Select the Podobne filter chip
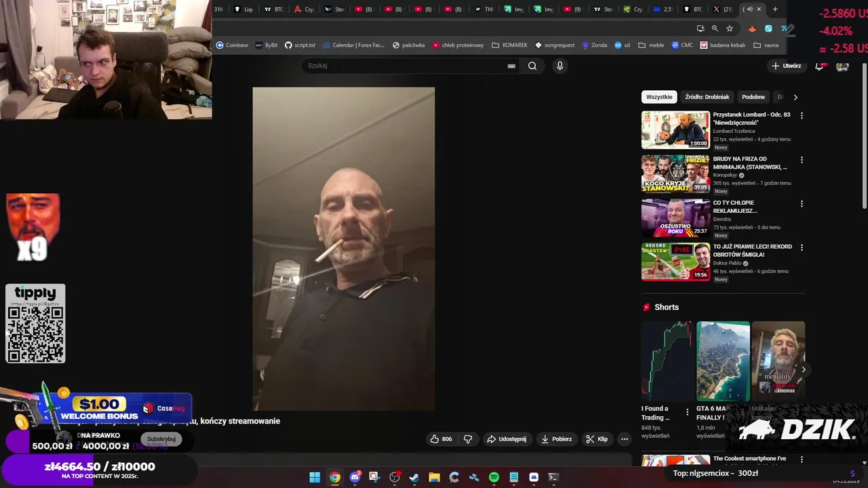Image resolution: width=868 pixels, height=488 pixels. tap(753, 97)
